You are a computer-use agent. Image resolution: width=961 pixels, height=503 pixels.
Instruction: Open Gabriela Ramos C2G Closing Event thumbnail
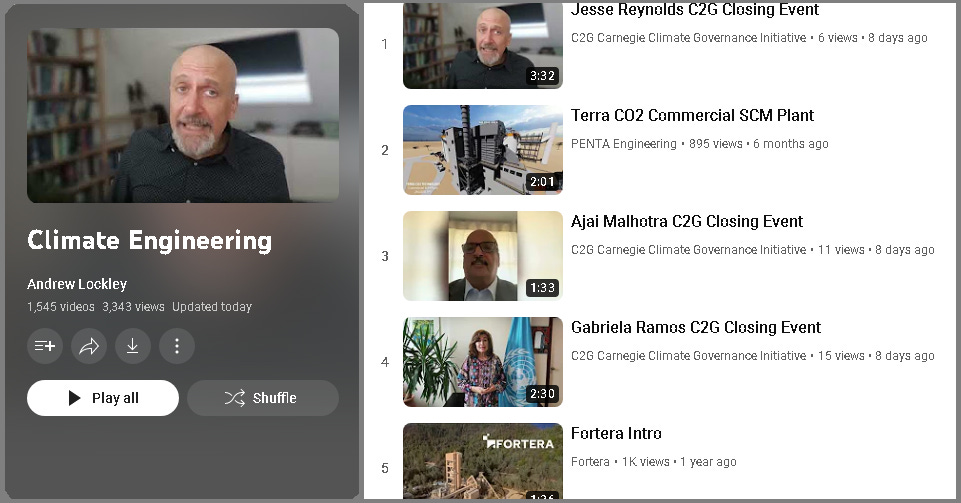(483, 362)
